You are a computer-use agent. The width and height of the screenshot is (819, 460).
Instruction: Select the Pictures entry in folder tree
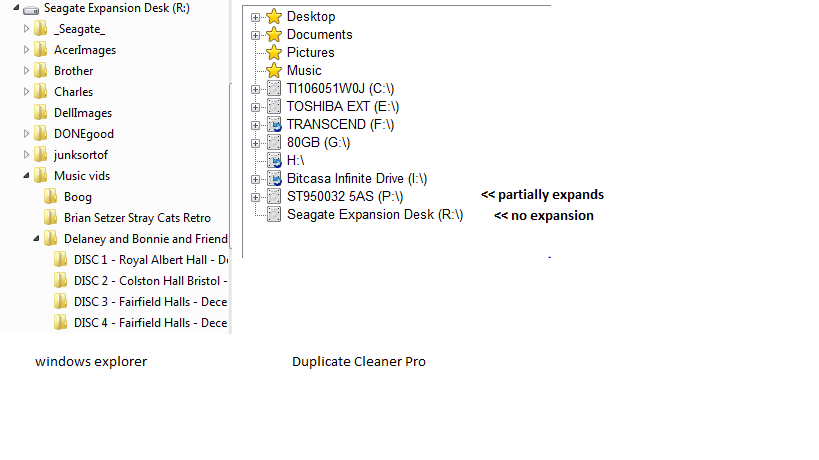coord(310,53)
